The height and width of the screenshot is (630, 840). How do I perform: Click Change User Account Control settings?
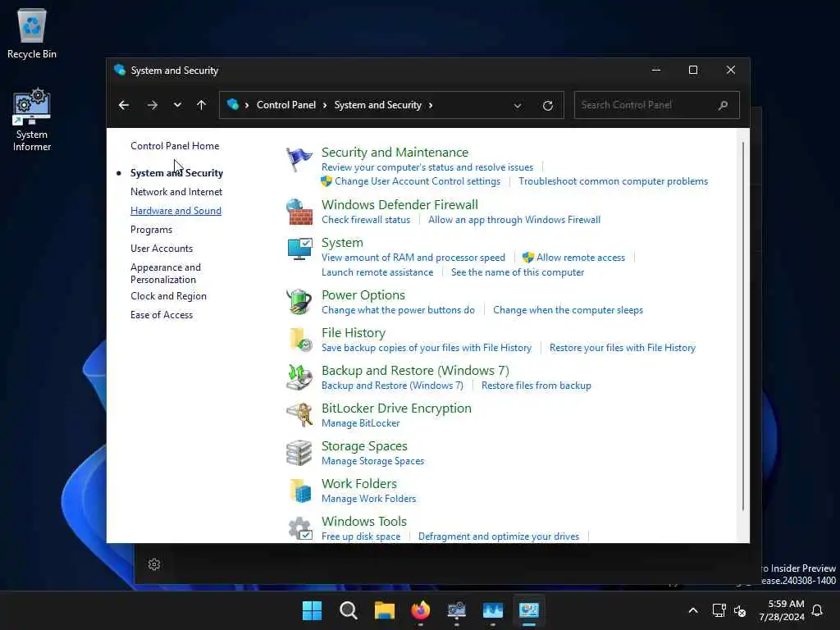point(418,181)
